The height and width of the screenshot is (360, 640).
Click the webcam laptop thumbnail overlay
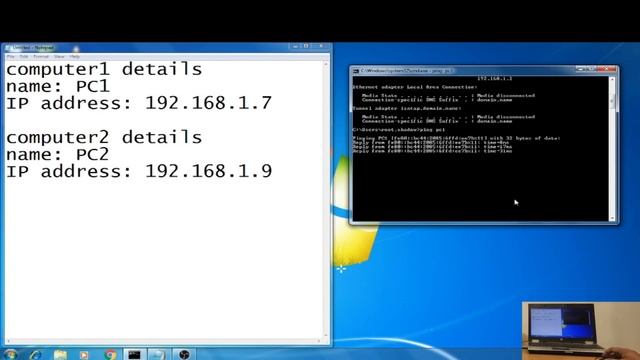pos(581,331)
